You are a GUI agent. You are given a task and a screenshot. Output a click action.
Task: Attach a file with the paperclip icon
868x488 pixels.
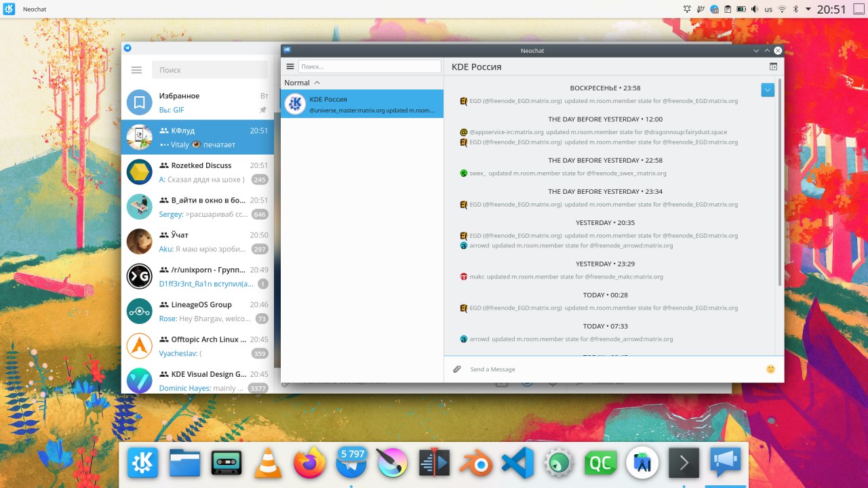click(457, 369)
